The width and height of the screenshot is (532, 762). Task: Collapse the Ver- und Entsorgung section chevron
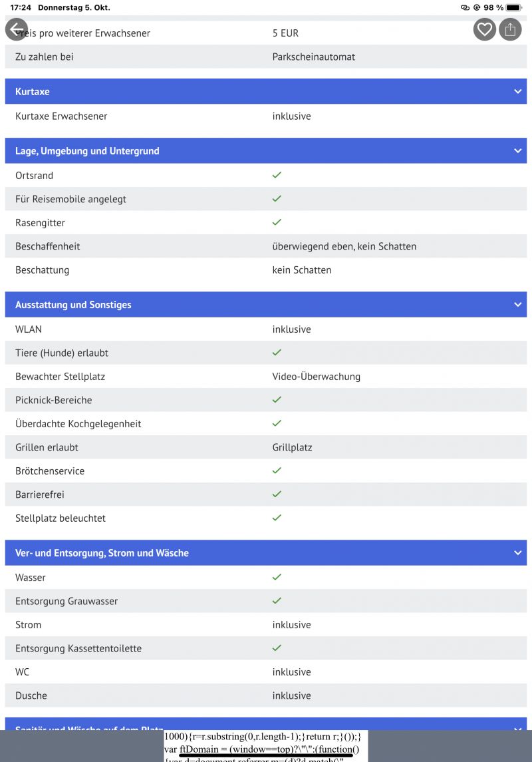tap(518, 553)
